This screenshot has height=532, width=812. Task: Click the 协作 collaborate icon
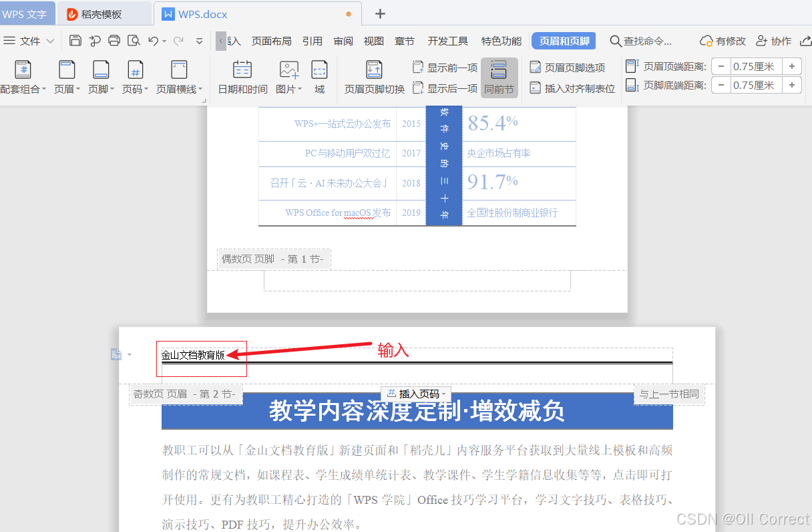761,41
